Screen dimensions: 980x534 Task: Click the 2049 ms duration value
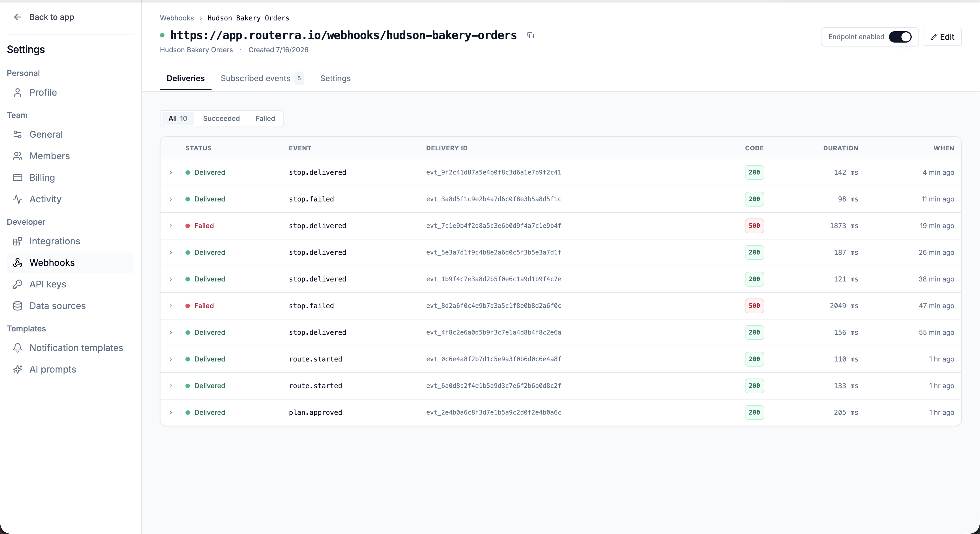(844, 306)
